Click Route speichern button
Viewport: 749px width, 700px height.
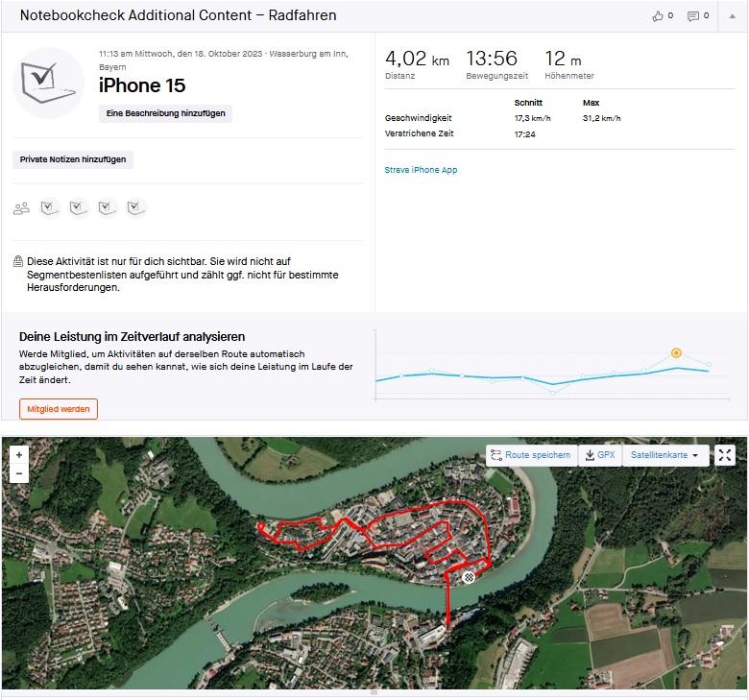click(x=532, y=455)
